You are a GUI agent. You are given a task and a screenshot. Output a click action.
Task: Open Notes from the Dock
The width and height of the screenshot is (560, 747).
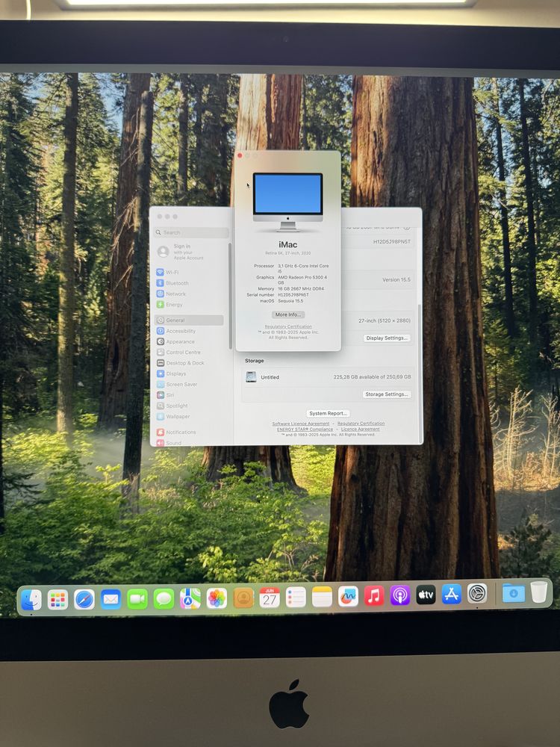322,596
